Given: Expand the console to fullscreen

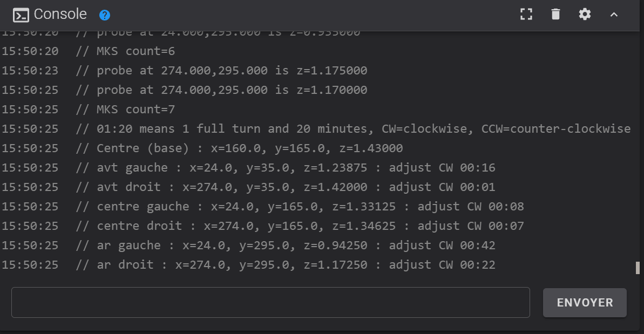Looking at the screenshot, I should pyautogui.click(x=526, y=15).
